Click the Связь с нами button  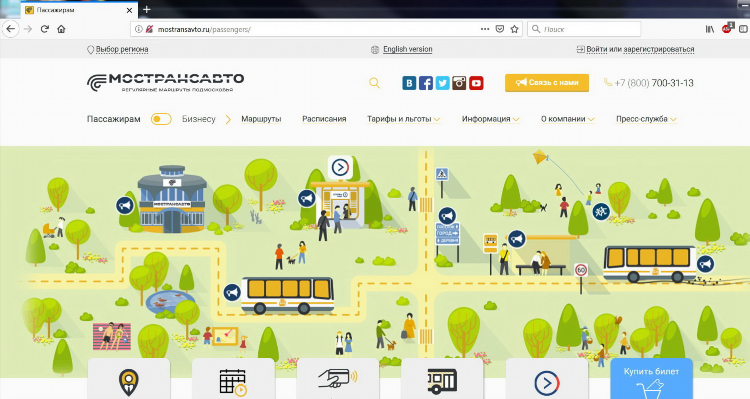click(547, 83)
